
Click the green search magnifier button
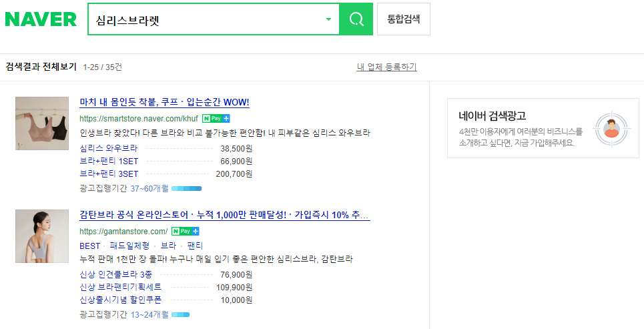(356, 19)
